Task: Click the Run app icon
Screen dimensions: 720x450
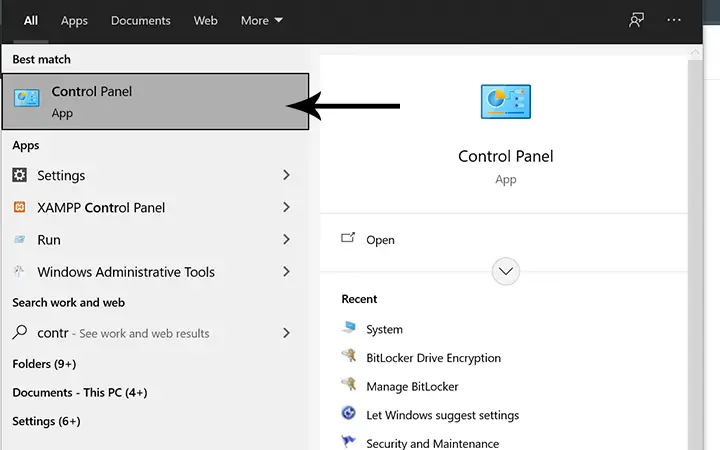Action: 19,239
